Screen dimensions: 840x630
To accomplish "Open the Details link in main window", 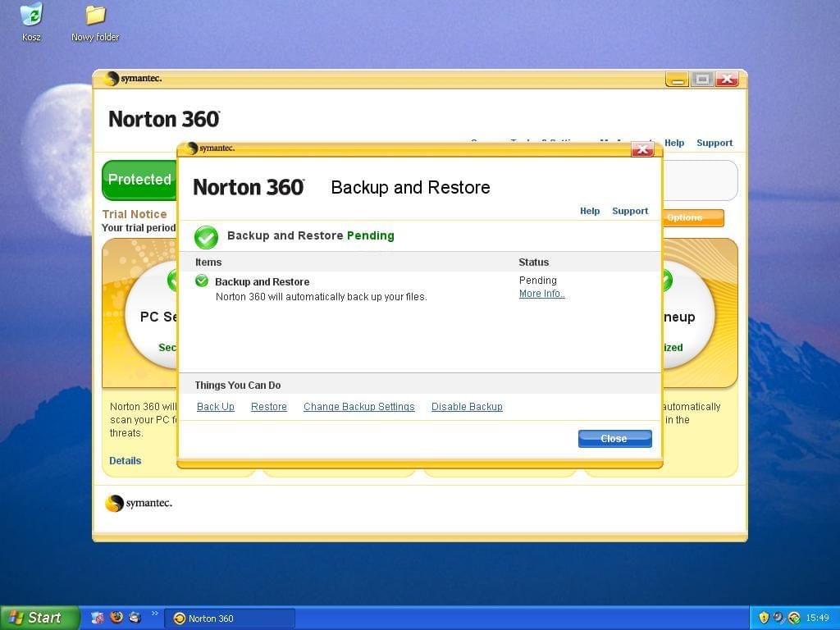I will click(x=126, y=461).
